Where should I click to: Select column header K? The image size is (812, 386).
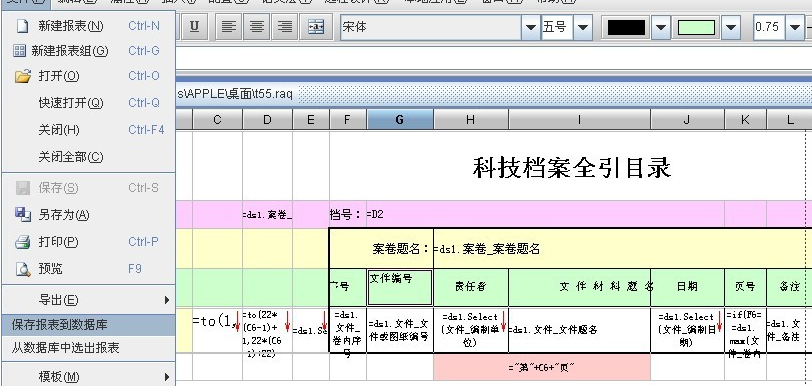(745, 120)
